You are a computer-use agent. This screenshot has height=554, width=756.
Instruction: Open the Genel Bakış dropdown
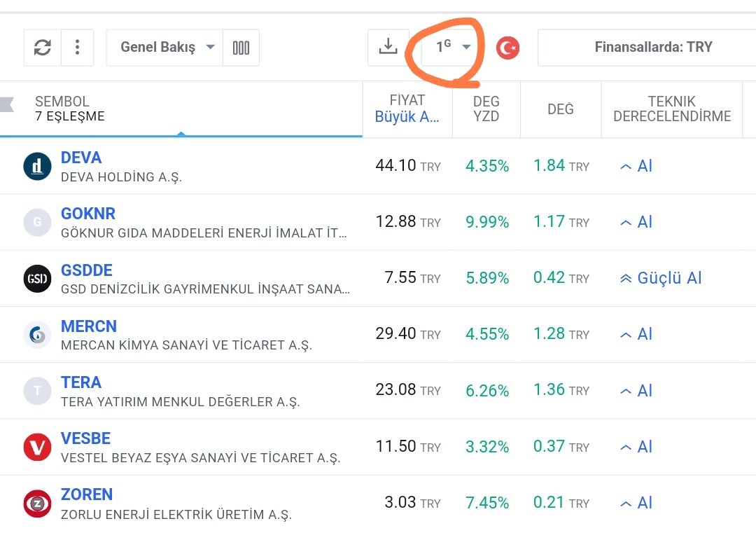click(x=164, y=48)
